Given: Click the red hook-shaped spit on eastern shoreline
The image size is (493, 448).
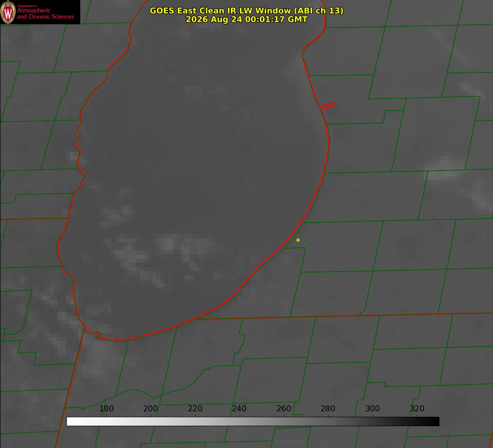Looking at the screenshot, I should coord(327,106).
